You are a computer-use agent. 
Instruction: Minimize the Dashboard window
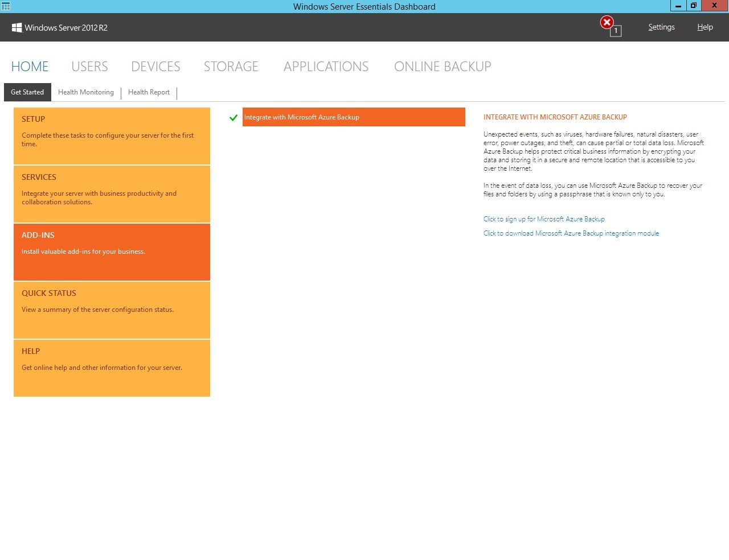678,6
